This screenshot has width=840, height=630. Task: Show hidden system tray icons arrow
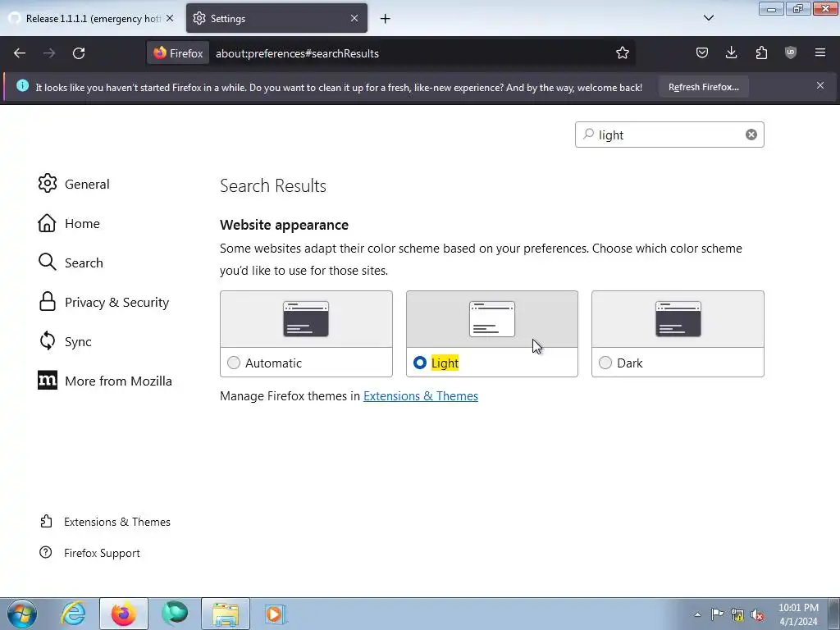[x=697, y=614]
